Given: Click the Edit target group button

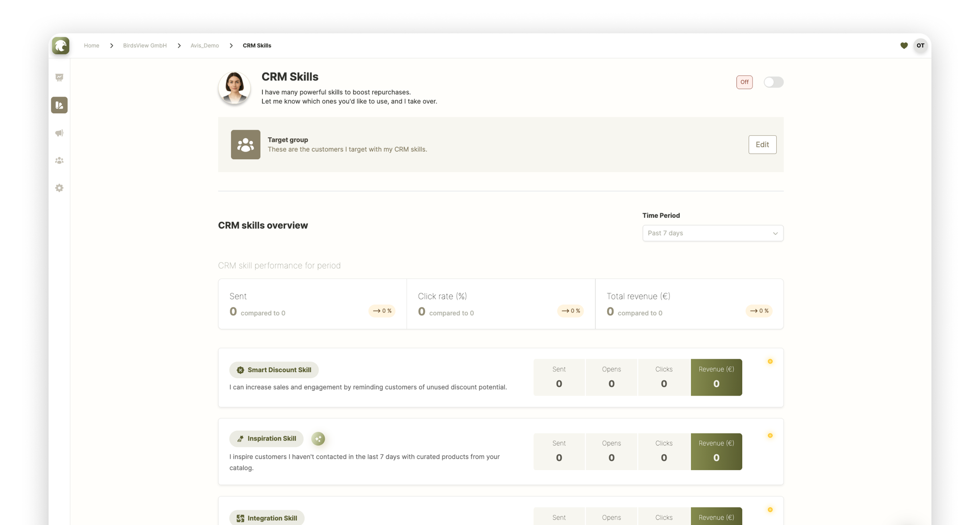Looking at the screenshot, I should tap(762, 145).
